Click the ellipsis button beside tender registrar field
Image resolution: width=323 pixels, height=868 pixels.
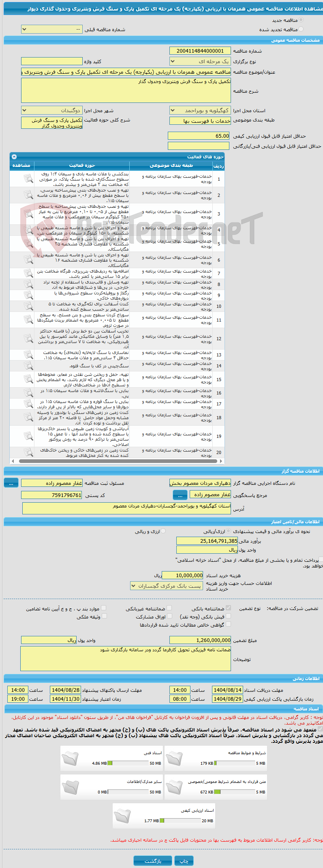(x=11, y=483)
